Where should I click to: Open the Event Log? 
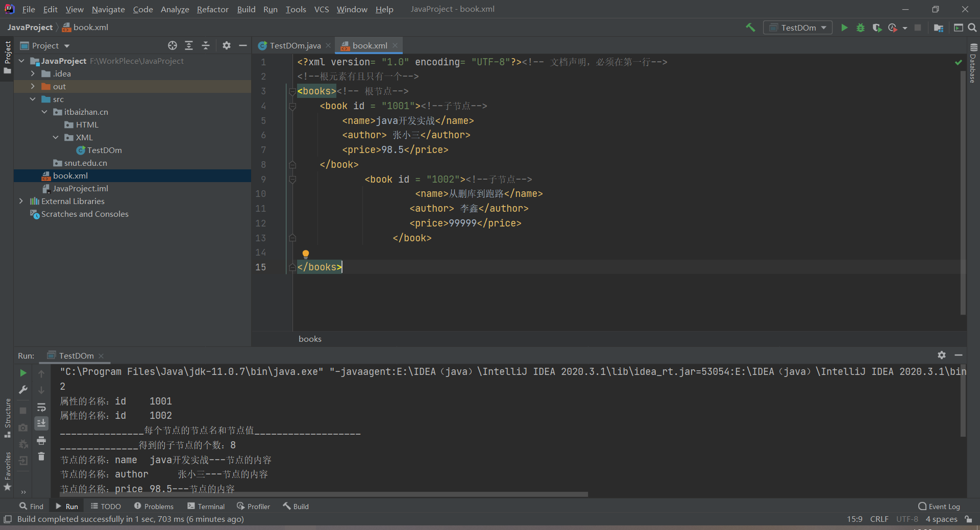click(x=939, y=506)
